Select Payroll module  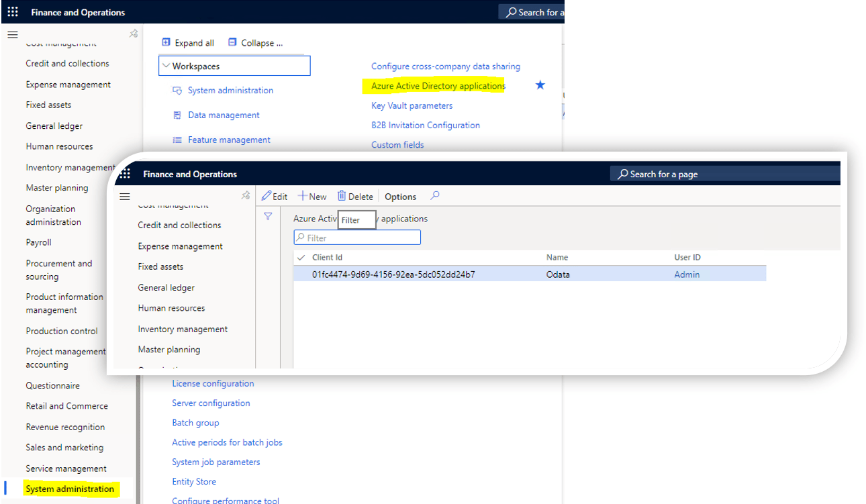click(x=38, y=242)
